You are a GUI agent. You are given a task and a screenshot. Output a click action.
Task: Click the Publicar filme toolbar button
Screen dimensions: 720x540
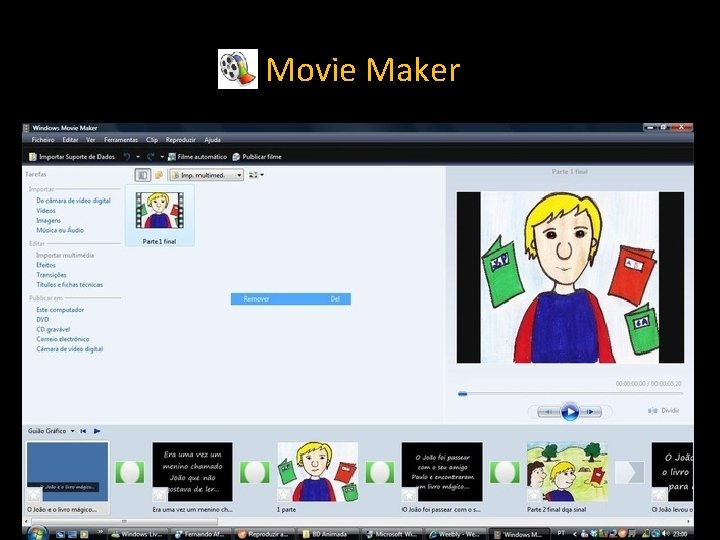click(257, 157)
